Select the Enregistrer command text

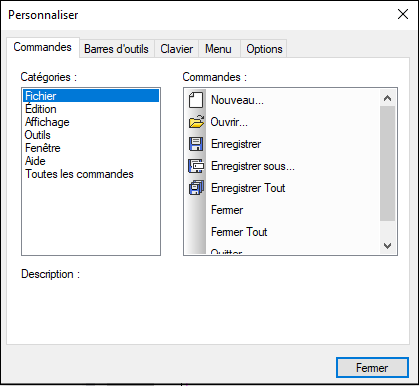[236, 144]
